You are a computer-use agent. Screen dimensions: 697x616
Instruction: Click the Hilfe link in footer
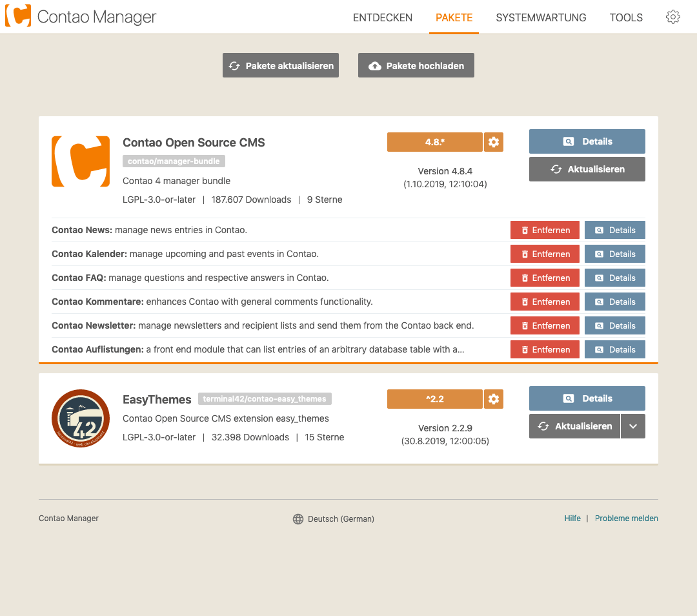(x=572, y=518)
